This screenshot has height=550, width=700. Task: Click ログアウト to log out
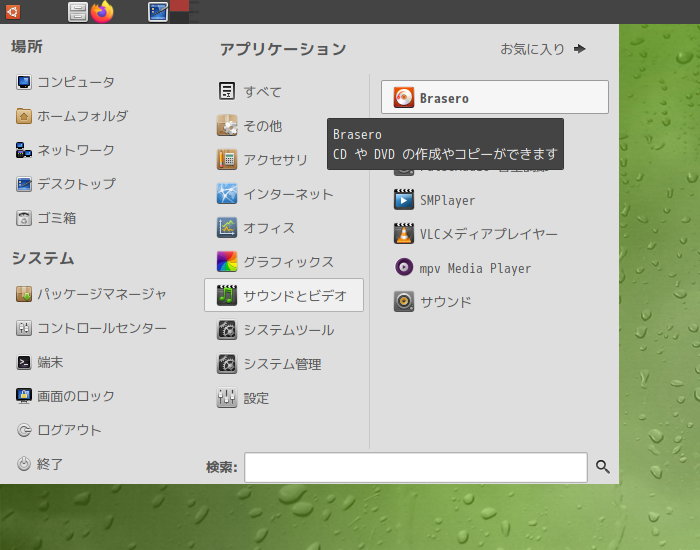click(x=59, y=430)
